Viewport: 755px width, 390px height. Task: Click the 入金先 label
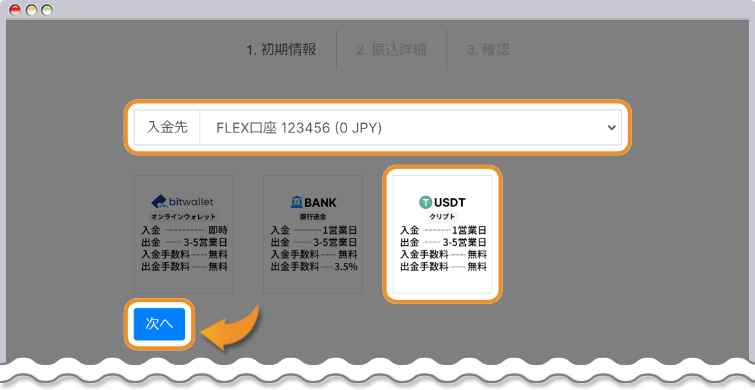(x=167, y=128)
